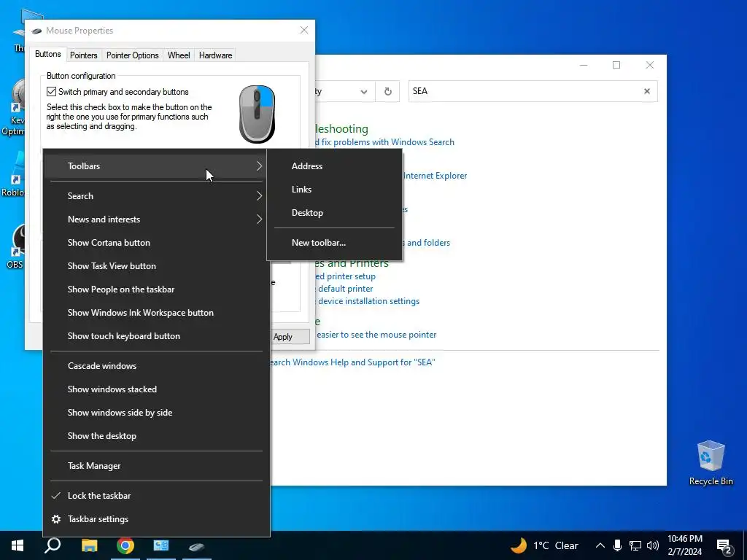The height and width of the screenshot is (560, 747).
Task: Maximize the Control Panel window
Action: pyautogui.click(x=616, y=65)
